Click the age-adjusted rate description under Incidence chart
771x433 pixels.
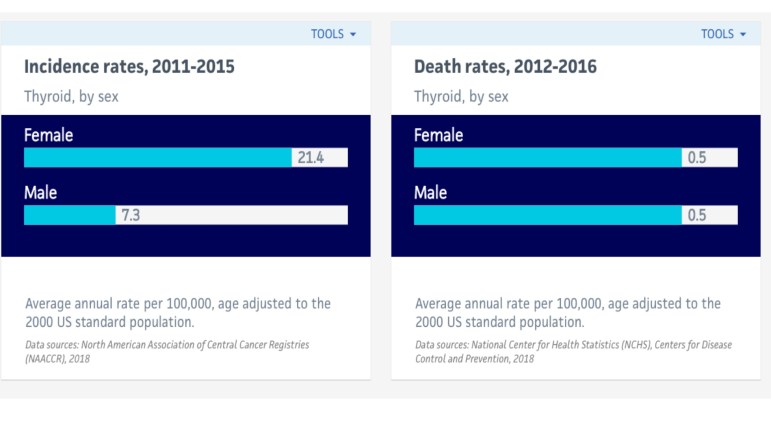177,312
